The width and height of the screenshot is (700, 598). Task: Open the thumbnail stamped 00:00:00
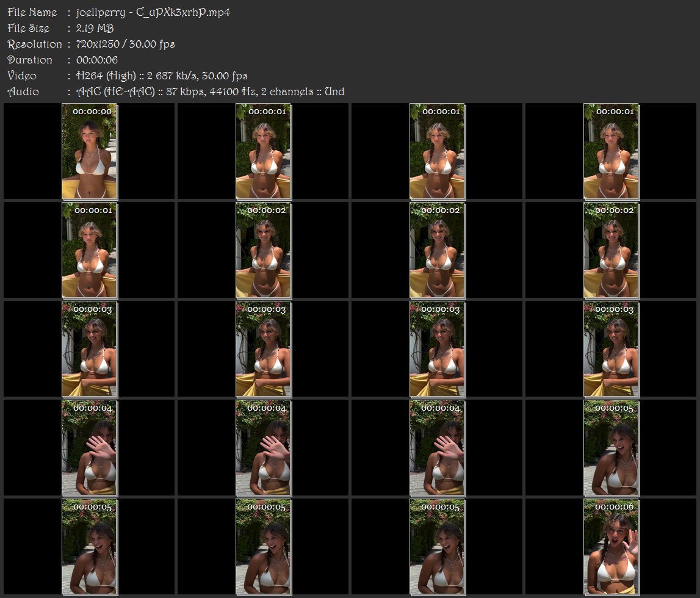pos(89,151)
